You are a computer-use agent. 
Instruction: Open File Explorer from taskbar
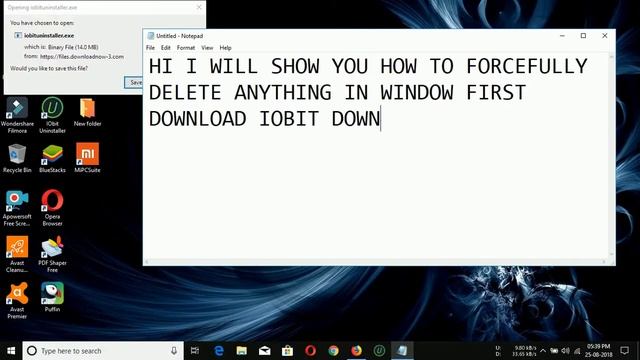[x=242, y=351]
